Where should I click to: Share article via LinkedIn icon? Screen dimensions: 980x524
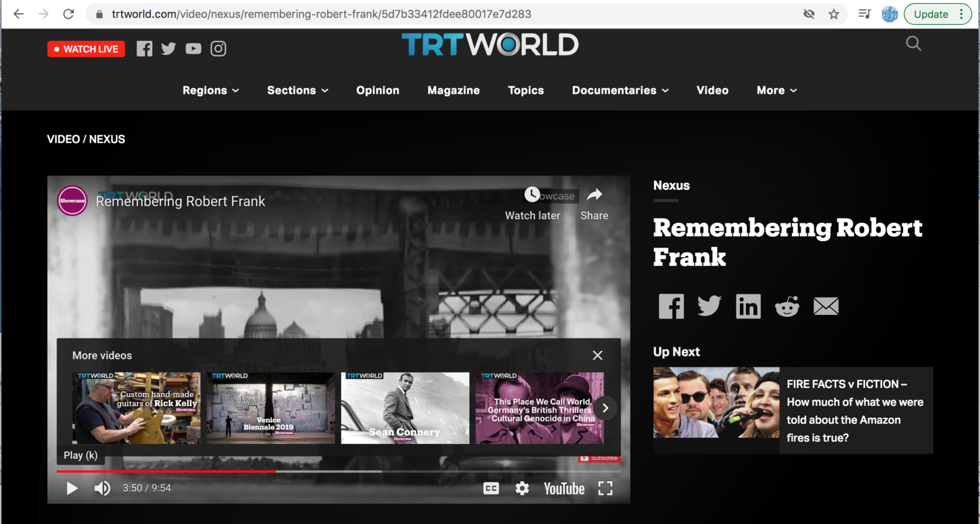[x=748, y=307]
